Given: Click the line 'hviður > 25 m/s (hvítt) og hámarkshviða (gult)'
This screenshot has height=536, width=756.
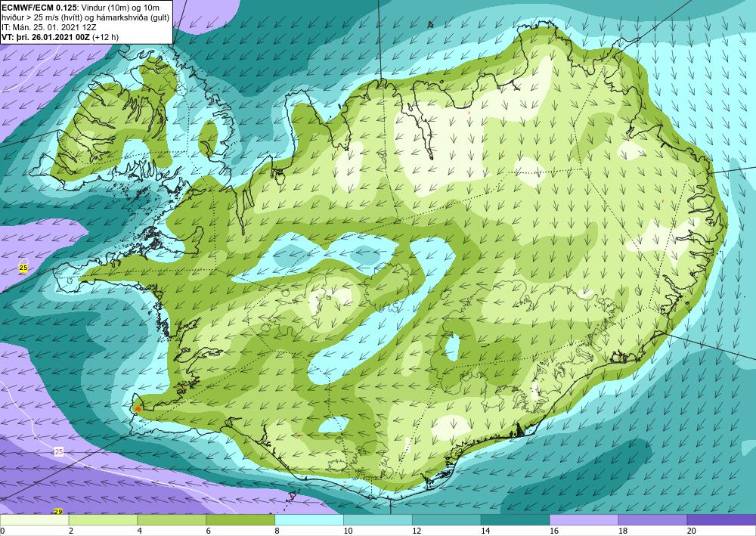Looking at the screenshot, I should 86,17.
